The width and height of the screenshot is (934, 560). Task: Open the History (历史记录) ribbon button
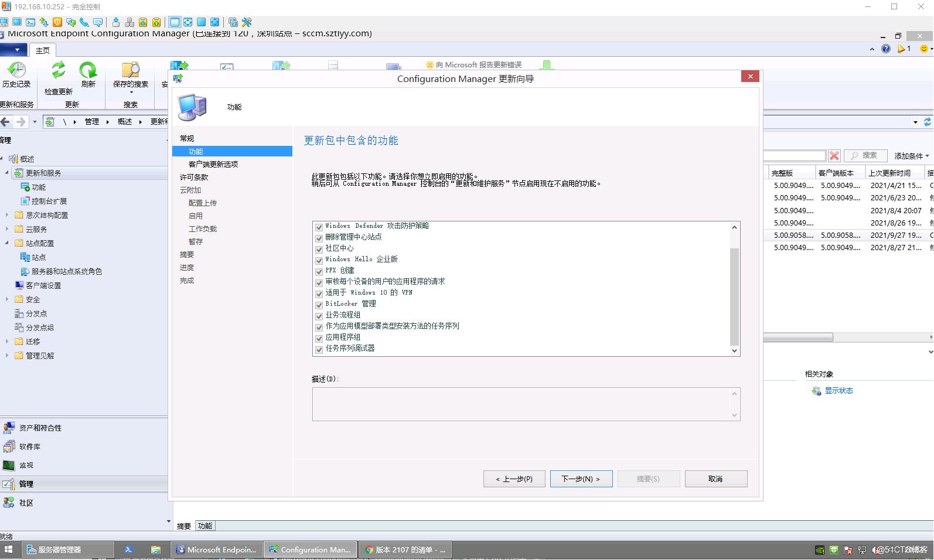click(x=16, y=75)
